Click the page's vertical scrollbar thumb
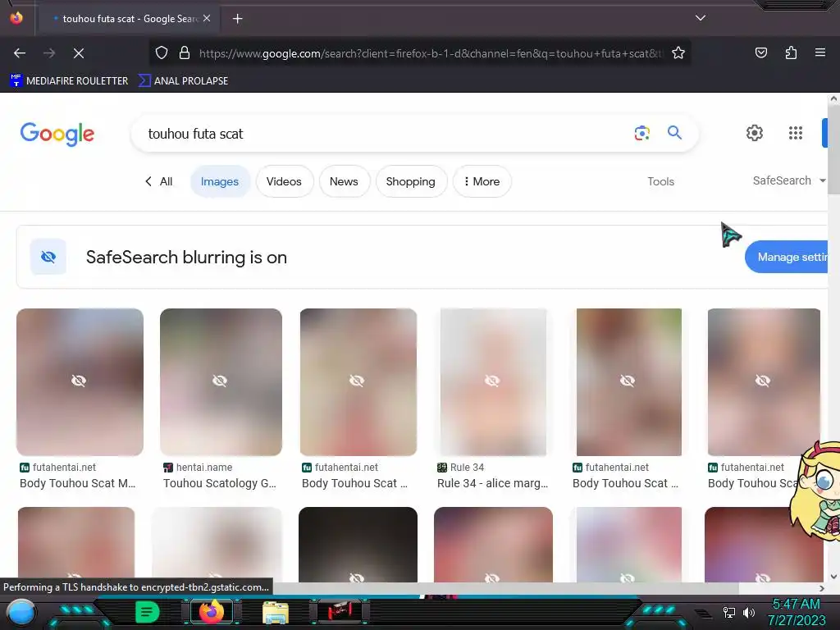 [x=833, y=150]
